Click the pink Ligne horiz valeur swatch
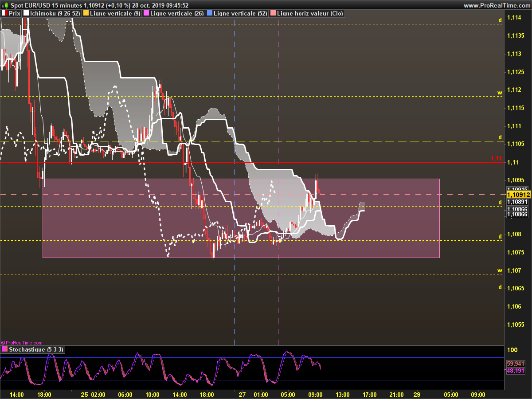532x399 pixels. tap(273, 13)
